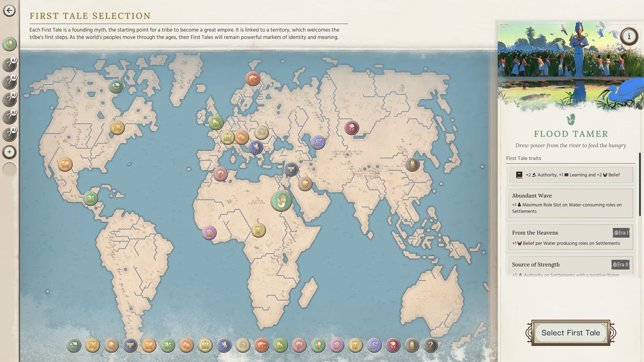Go back using the arrow button
The height and width of the screenshot is (362, 644).
(9, 10)
